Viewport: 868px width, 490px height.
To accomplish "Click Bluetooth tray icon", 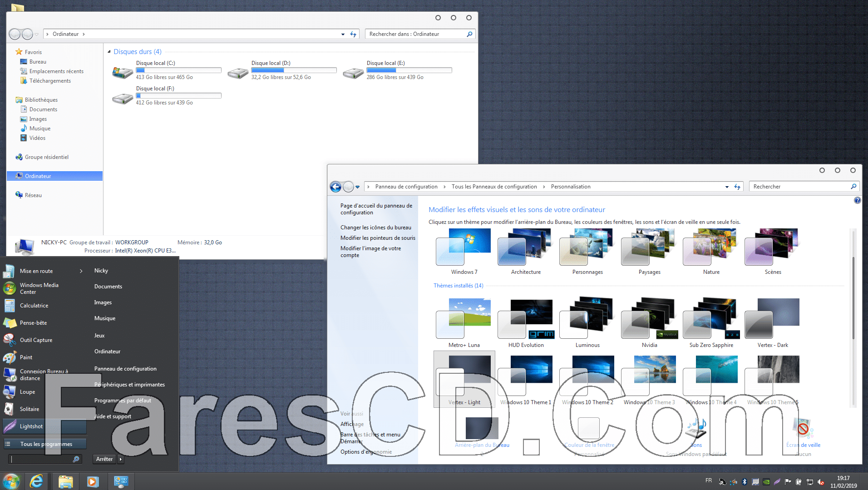I will (745, 482).
